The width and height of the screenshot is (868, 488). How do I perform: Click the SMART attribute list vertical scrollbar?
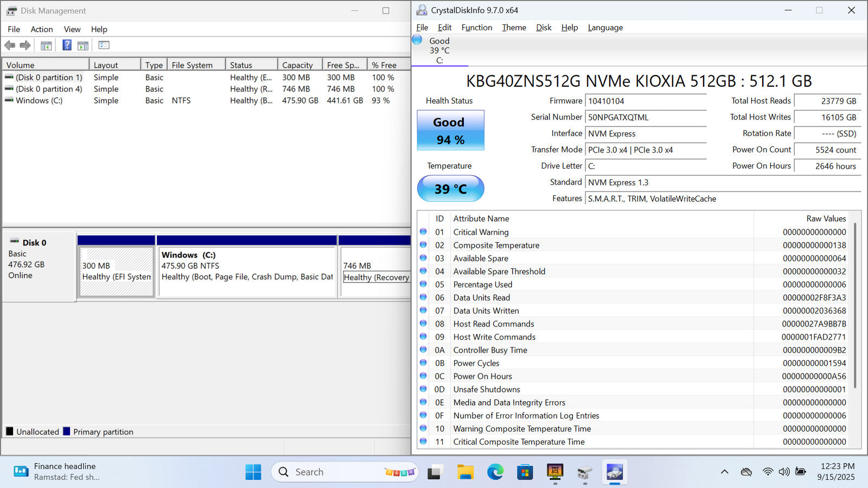click(856, 304)
